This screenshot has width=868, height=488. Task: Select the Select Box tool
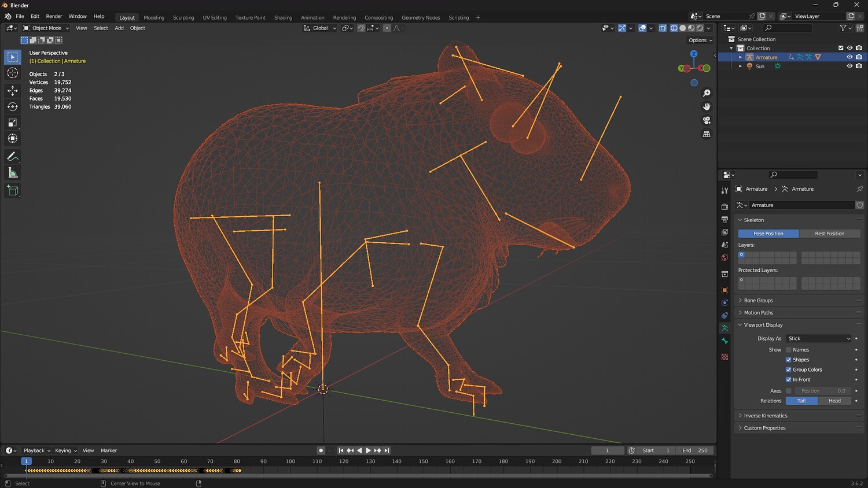coord(13,57)
